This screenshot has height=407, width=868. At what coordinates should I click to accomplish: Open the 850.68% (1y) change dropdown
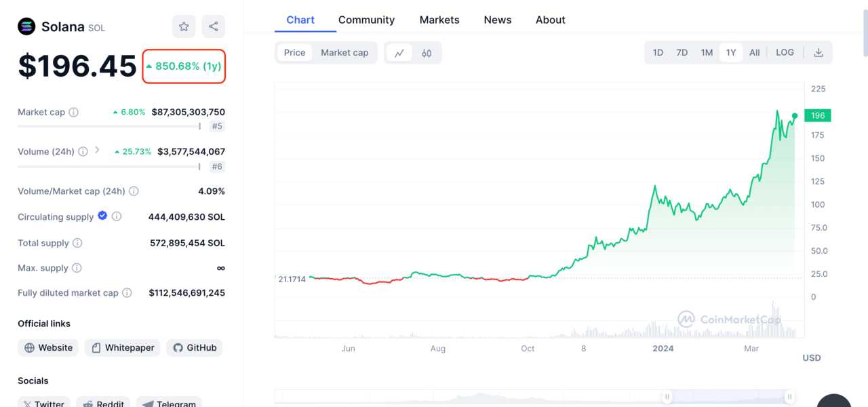[x=184, y=66]
